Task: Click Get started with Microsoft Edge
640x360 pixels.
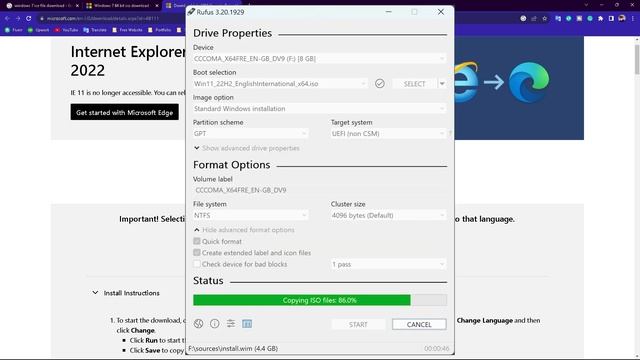Action: 124,112
